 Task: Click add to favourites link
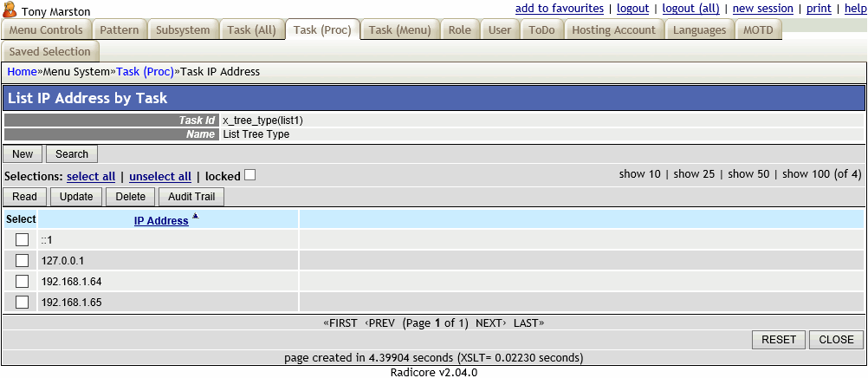point(560,9)
